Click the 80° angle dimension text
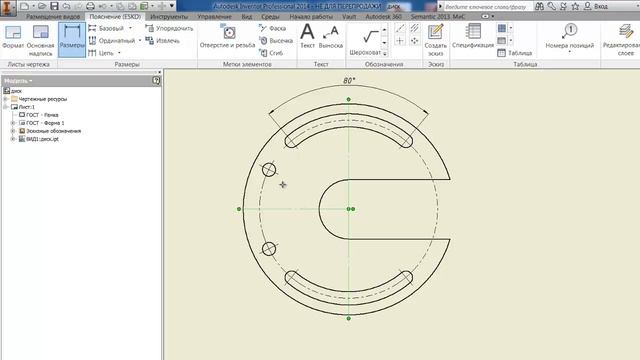The image size is (640, 360). click(349, 81)
